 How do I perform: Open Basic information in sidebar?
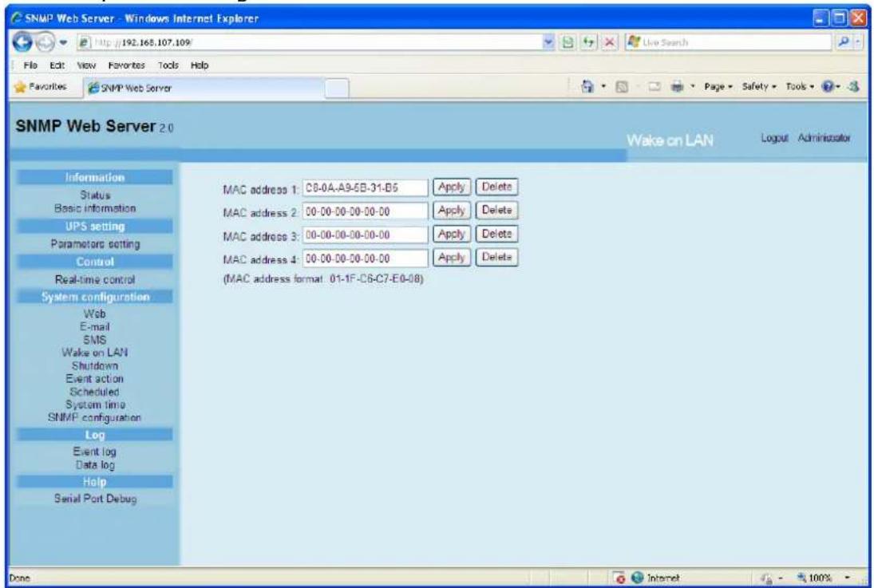[x=95, y=208]
